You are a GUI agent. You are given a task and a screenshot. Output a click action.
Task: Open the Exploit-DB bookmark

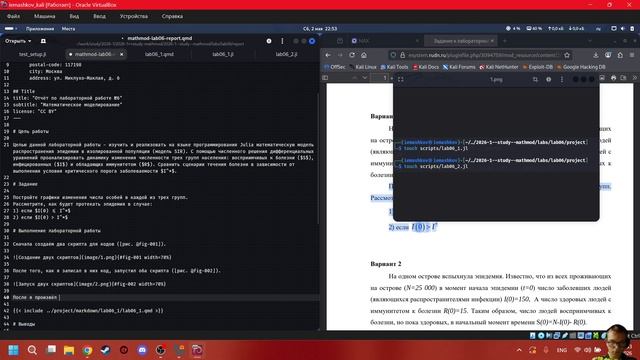point(537,67)
